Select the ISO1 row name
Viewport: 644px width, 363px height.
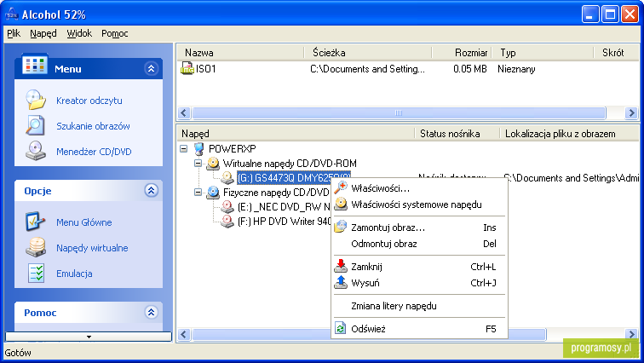coord(206,68)
